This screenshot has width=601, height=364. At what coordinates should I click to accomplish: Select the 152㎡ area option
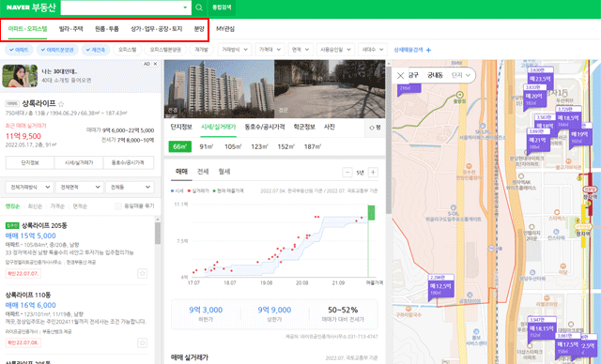(x=285, y=146)
